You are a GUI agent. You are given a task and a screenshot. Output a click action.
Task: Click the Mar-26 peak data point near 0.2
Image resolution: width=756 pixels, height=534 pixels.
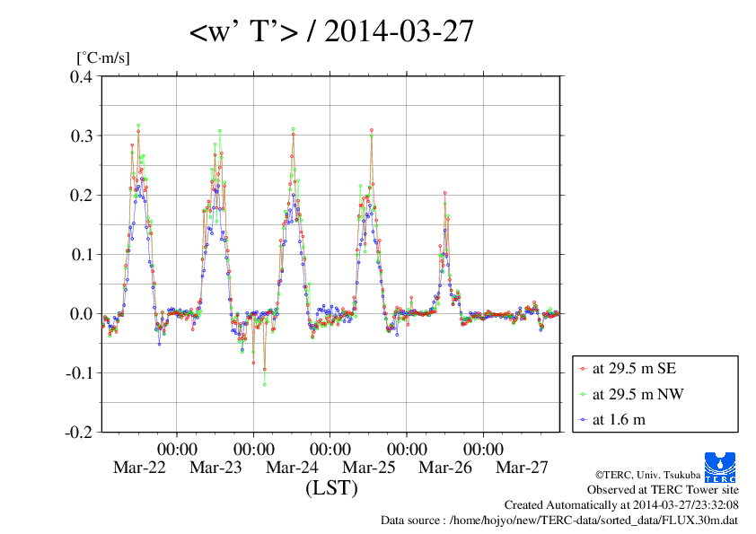click(445, 193)
